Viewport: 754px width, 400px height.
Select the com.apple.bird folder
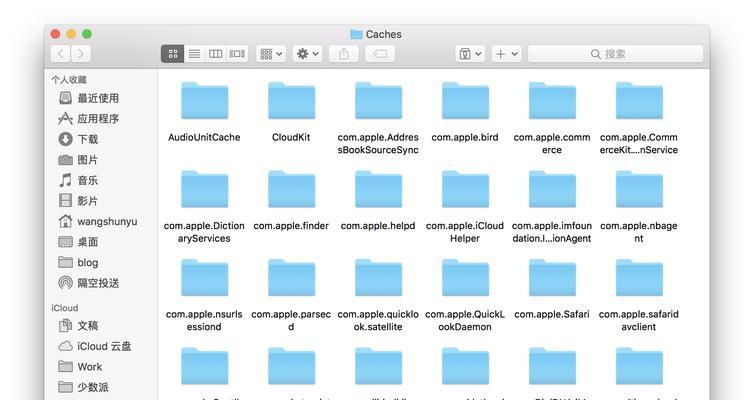[x=465, y=101]
